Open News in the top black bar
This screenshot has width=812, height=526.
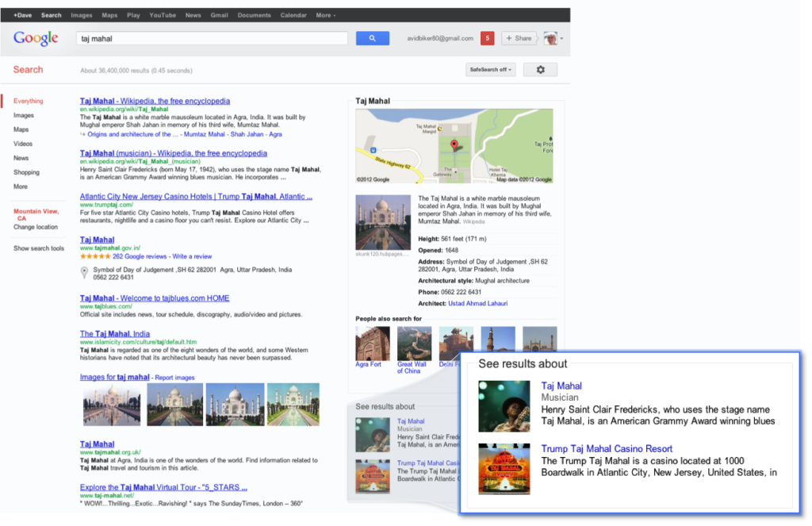193,15
